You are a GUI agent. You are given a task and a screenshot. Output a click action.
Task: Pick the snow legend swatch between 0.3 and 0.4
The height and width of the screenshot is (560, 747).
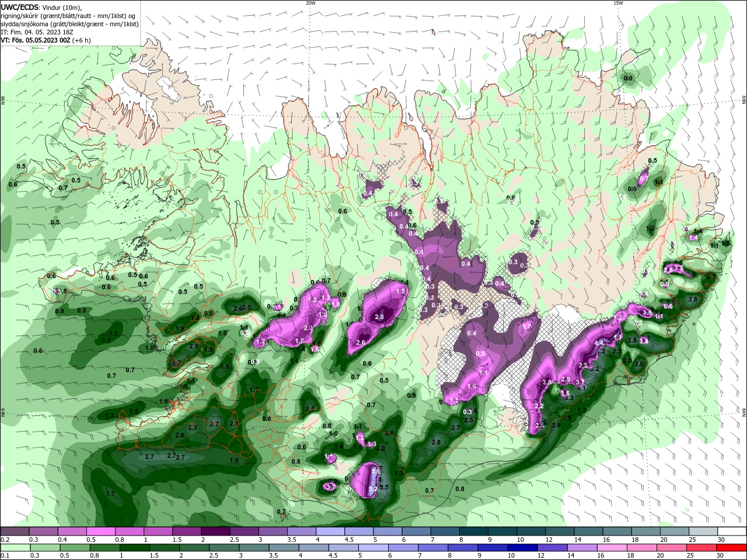click(43, 531)
